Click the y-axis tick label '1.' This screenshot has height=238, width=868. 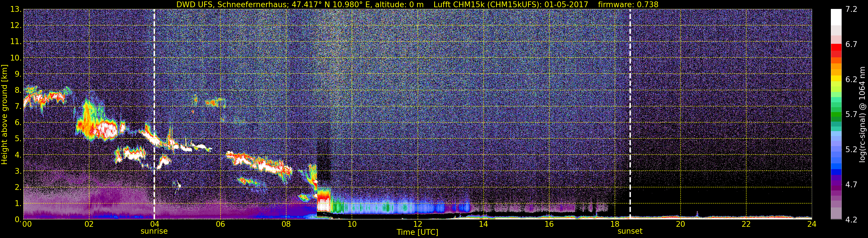pyautogui.click(x=18, y=204)
